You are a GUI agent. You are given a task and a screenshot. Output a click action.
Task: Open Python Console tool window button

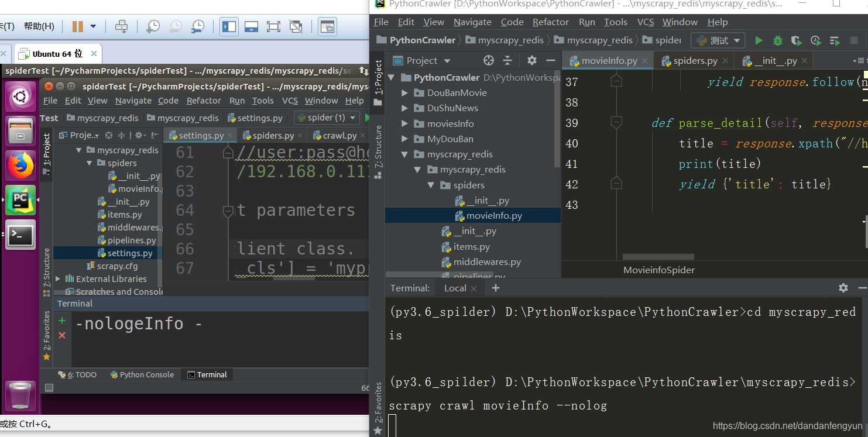[x=142, y=374]
